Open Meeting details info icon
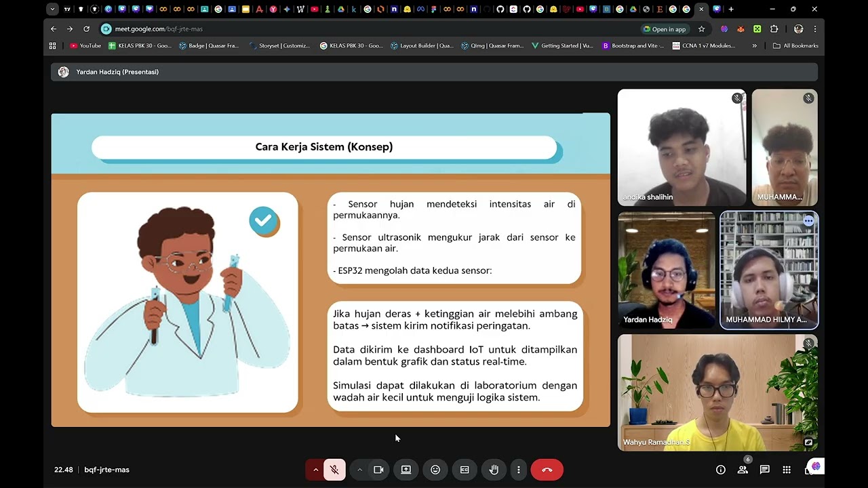This screenshot has height=488, width=868. coord(721,470)
